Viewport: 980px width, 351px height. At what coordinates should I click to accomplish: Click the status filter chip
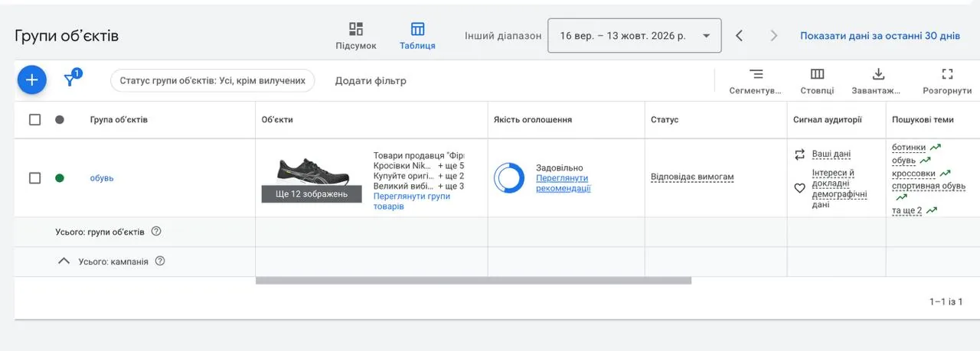pyautogui.click(x=213, y=80)
